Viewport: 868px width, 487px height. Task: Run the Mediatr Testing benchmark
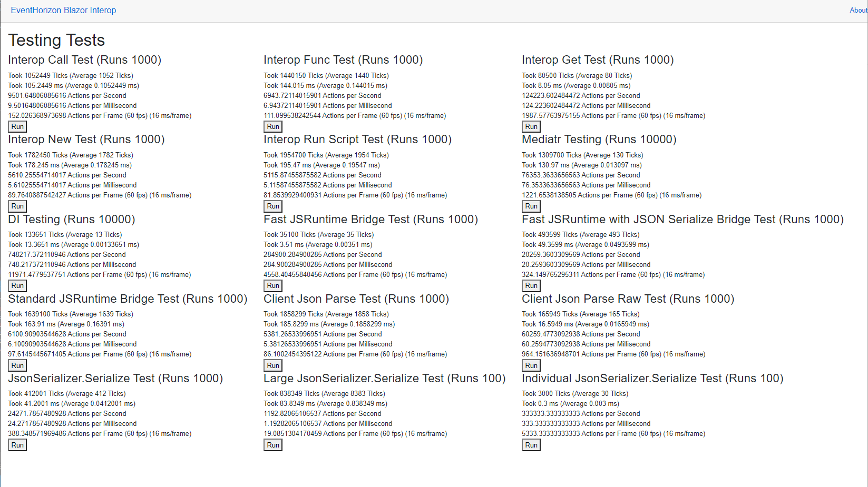point(531,206)
